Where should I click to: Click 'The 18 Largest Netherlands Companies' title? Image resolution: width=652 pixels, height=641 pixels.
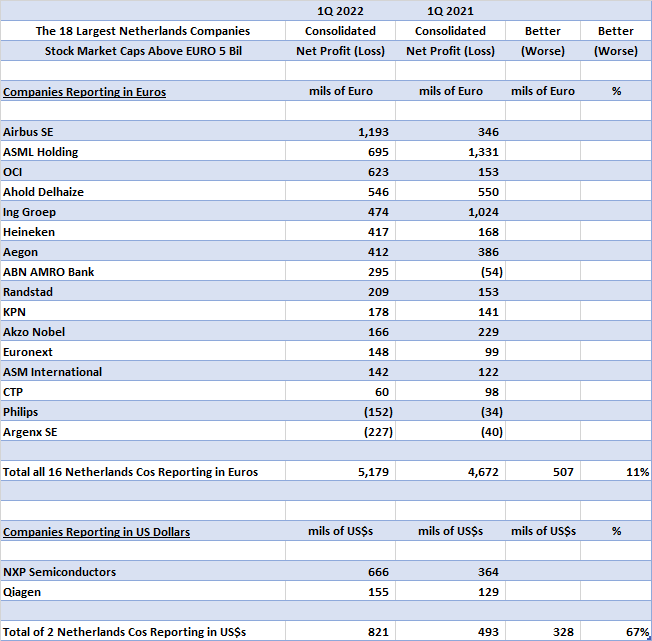(143, 31)
